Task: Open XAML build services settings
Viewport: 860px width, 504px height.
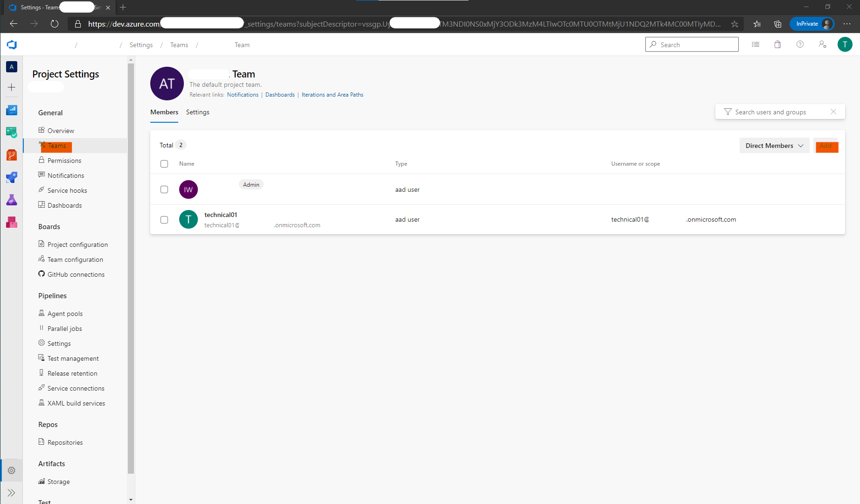Action: tap(75, 403)
